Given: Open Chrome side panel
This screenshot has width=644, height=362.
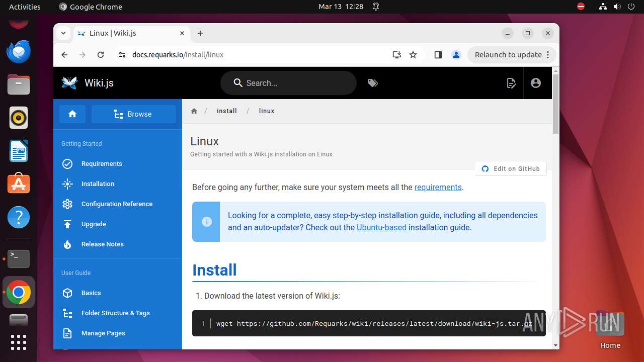Looking at the screenshot, I should click(438, 55).
